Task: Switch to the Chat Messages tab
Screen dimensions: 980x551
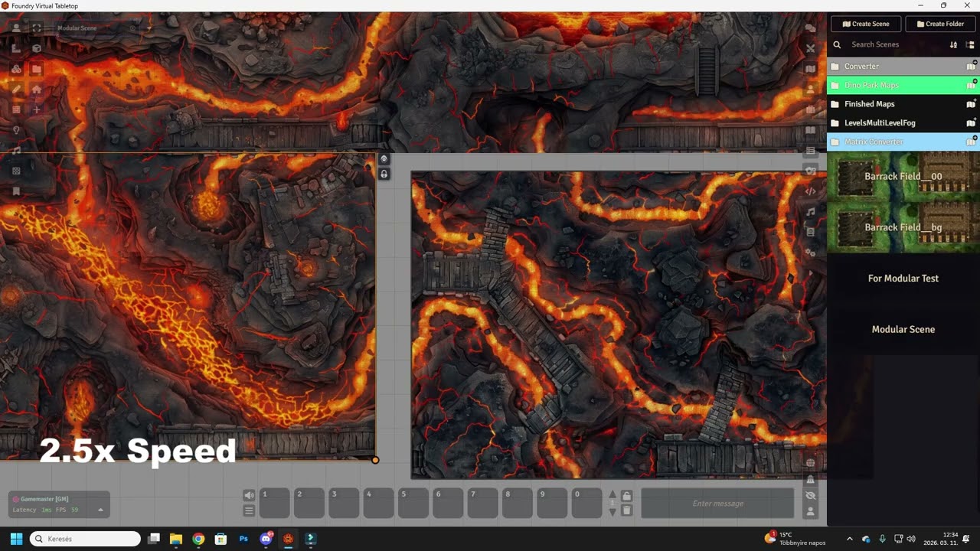Action: click(811, 28)
